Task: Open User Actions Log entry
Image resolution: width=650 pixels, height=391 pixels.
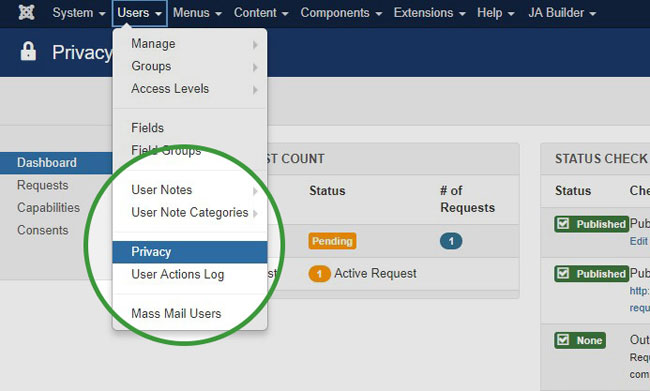Action: click(x=189, y=274)
